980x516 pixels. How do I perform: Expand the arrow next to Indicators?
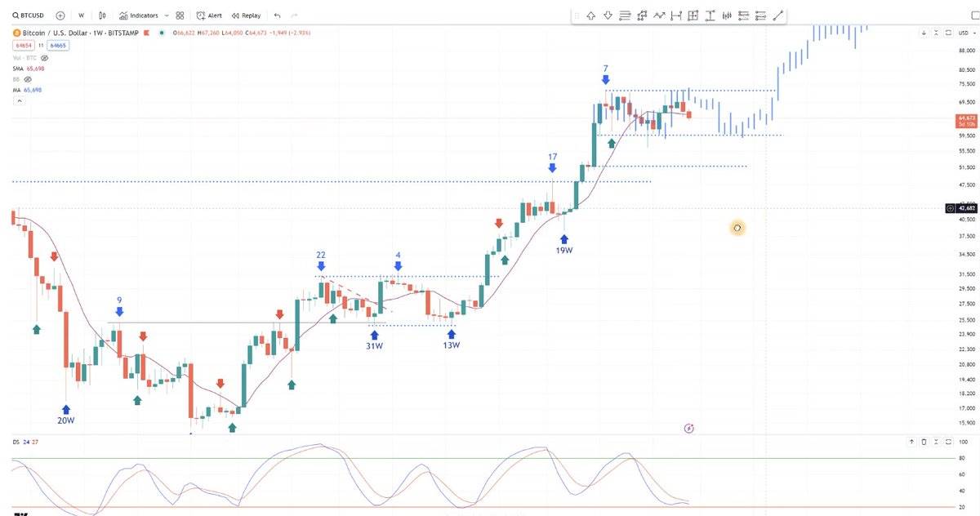167,15
